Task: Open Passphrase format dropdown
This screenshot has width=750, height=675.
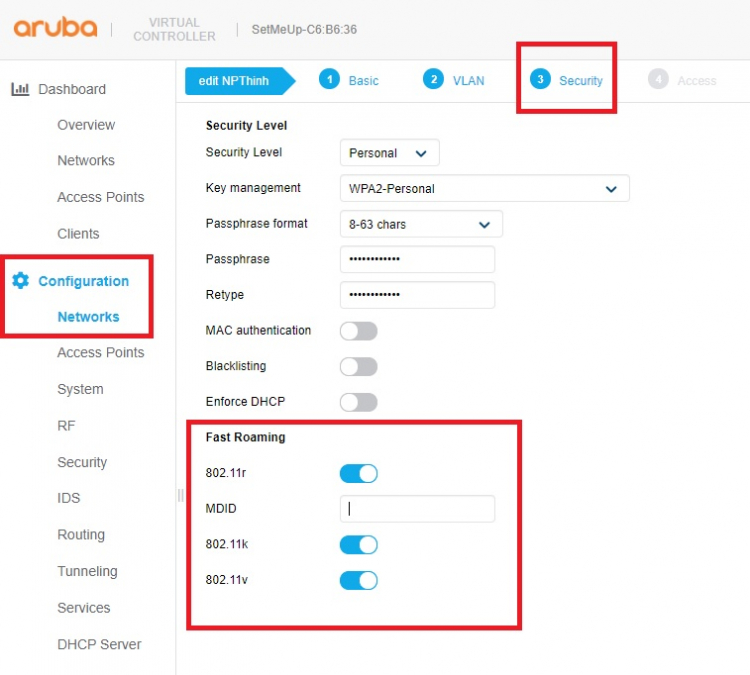Action: 421,224
